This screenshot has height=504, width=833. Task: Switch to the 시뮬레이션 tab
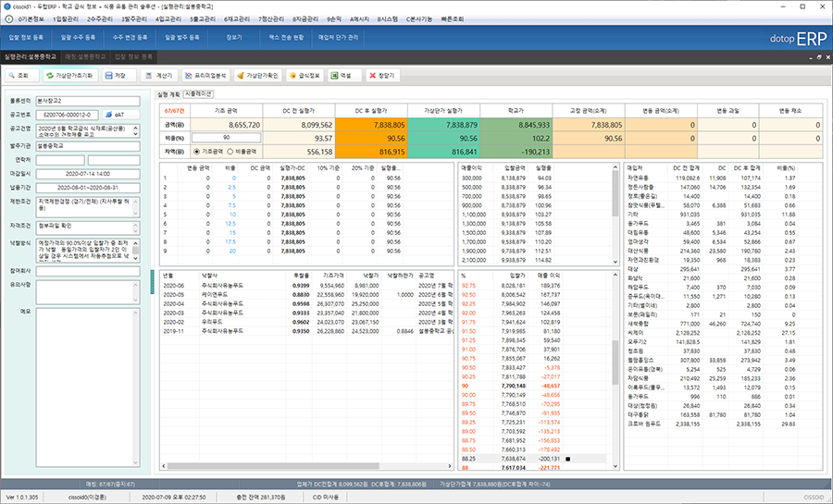pyautogui.click(x=198, y=93)
